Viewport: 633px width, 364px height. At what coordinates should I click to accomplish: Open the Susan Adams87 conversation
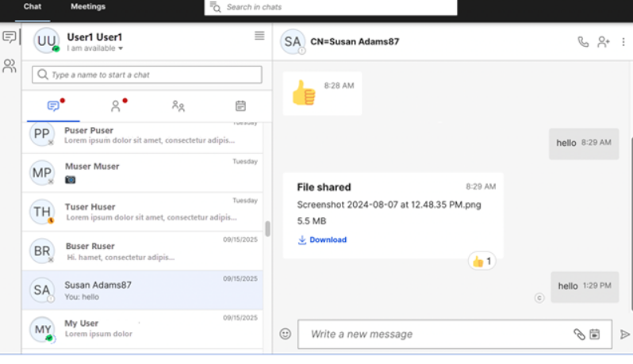pyautogui.click(x=143, y=290)
